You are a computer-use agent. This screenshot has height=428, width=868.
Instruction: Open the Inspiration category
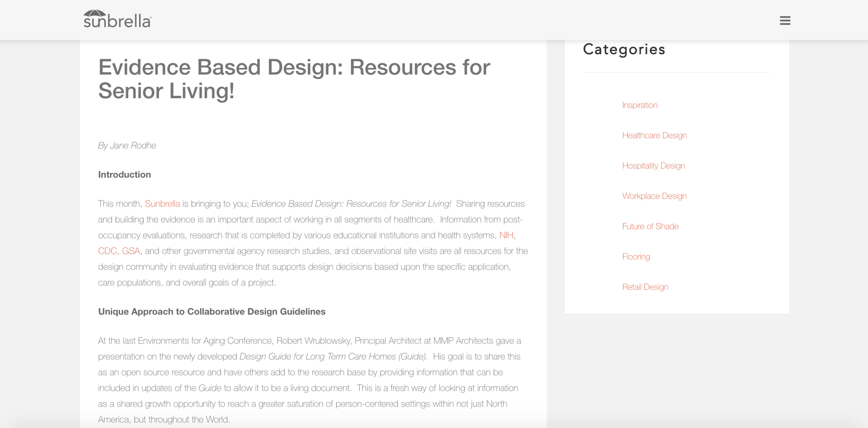coord(640,105)
